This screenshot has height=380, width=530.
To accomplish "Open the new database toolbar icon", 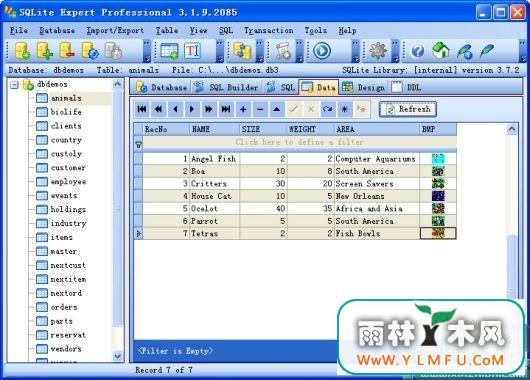I will [x=22, y=51].
